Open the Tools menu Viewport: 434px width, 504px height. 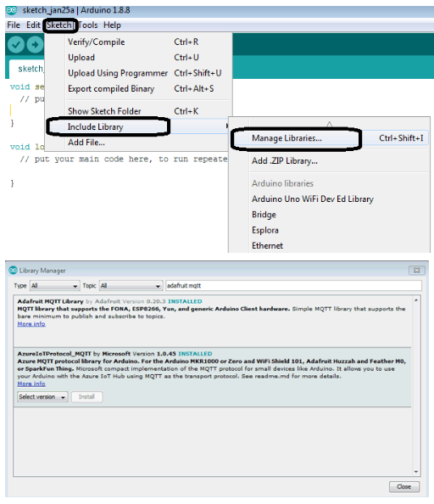(x=88, y=25)
